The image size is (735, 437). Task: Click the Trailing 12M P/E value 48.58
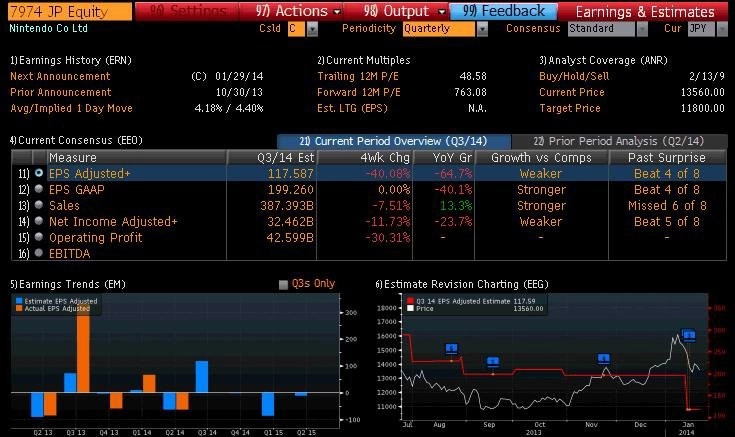point(473,76)
